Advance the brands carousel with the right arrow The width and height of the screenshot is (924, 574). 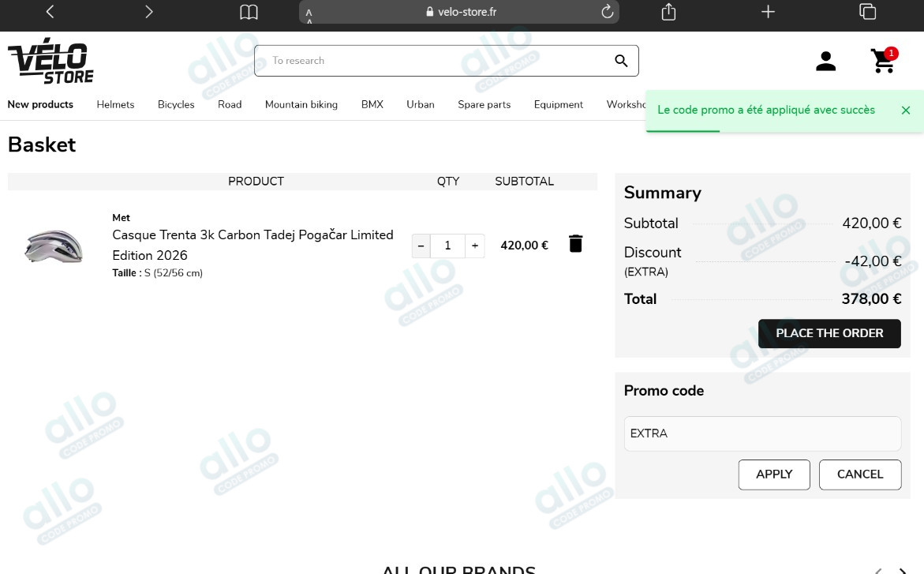tap(907, 570)
